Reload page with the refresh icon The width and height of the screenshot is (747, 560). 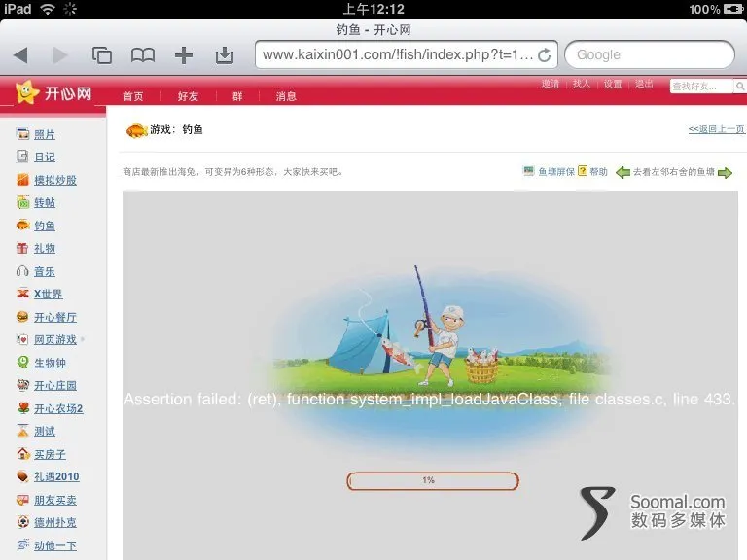[x=544, y=55]
